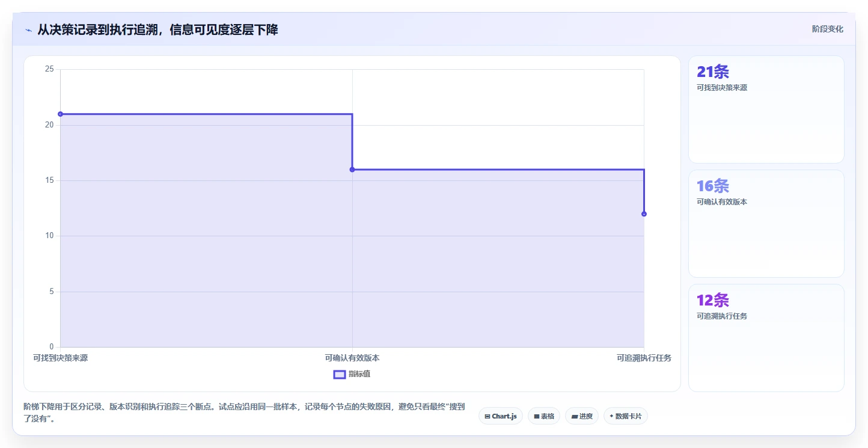Click the Chart.js tag
868x448 pixels.
click(x=501, y=416)
